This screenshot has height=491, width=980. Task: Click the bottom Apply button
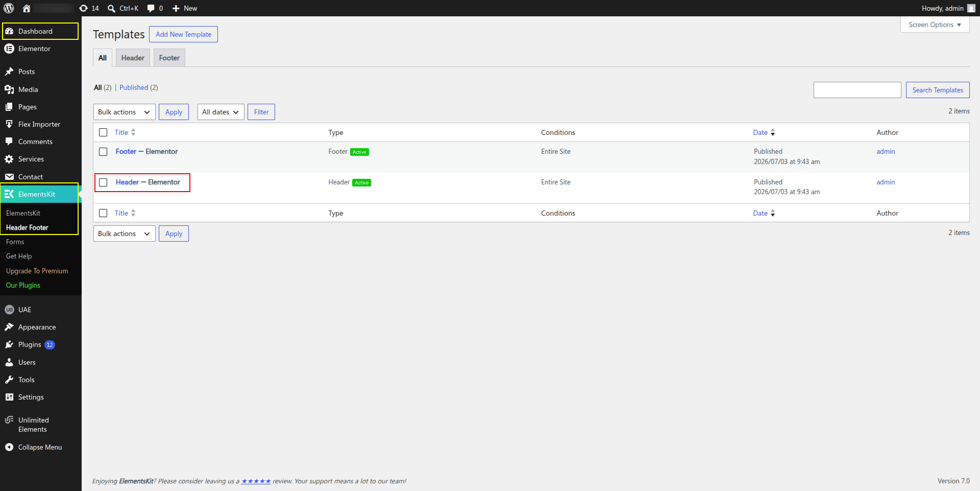174,233
